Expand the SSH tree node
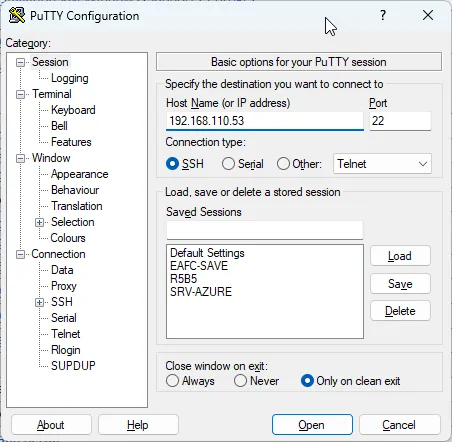 point(39,302)
